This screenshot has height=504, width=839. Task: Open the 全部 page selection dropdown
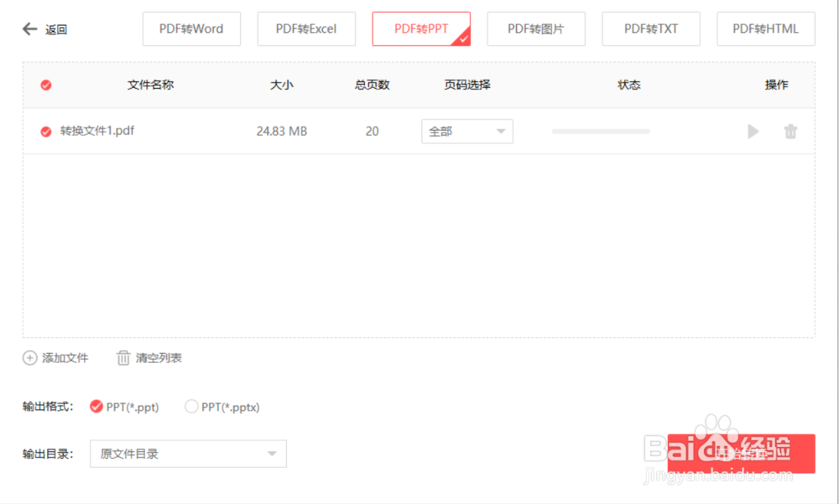click(x=467, y=132)
